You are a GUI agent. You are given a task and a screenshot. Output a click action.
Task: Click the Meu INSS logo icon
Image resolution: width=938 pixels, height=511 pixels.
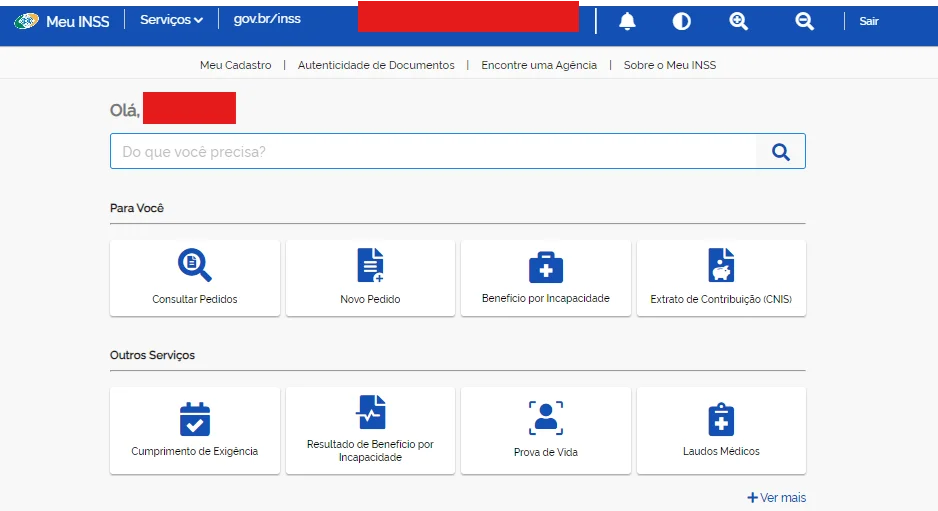coord(26,22)
